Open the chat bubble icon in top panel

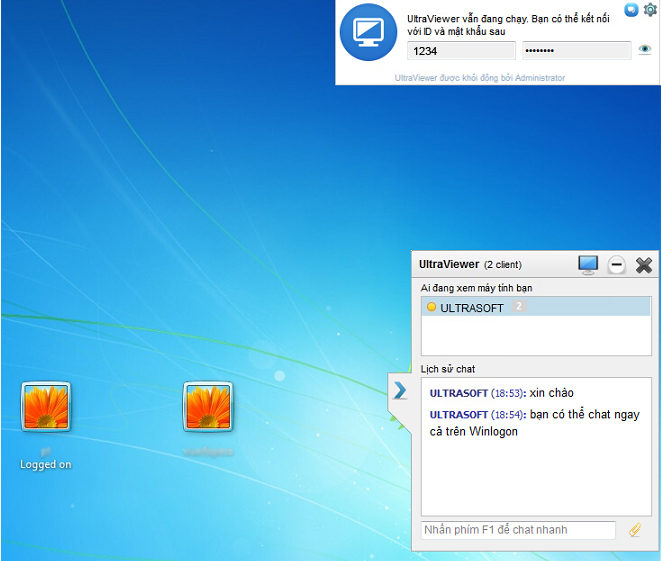coord(631,9)
